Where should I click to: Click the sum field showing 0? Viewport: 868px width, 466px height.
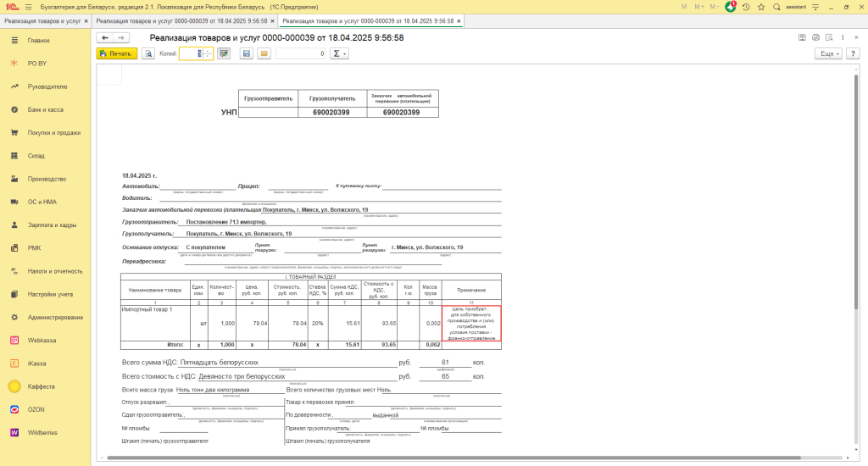tap(301, 53)
